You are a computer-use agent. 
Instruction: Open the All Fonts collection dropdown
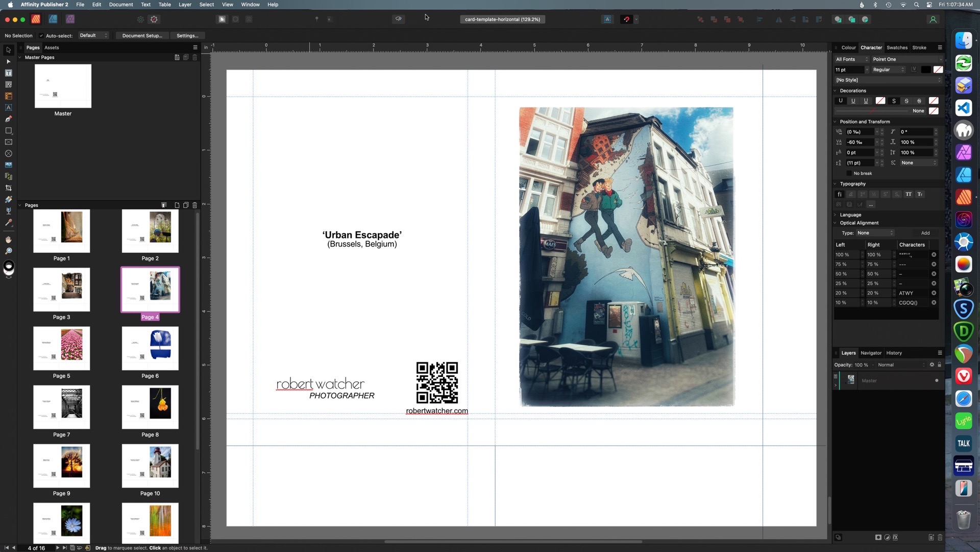(x=851, y=59)
